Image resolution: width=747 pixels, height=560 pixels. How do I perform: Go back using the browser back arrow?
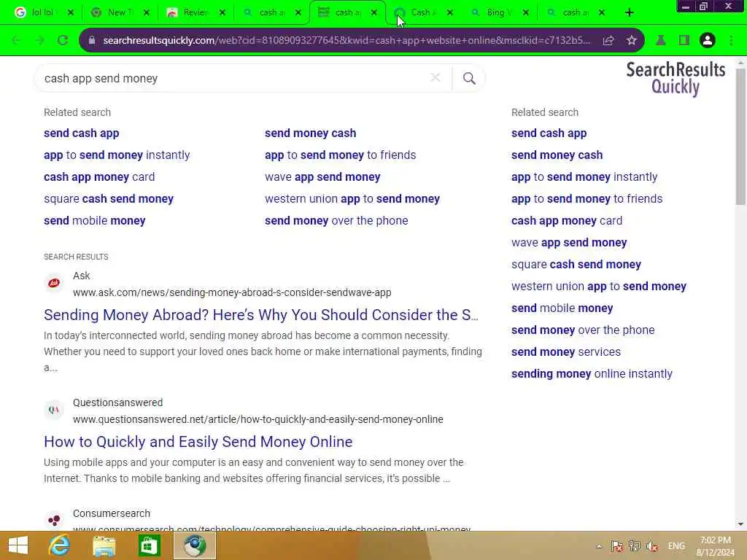click(16, 41)
